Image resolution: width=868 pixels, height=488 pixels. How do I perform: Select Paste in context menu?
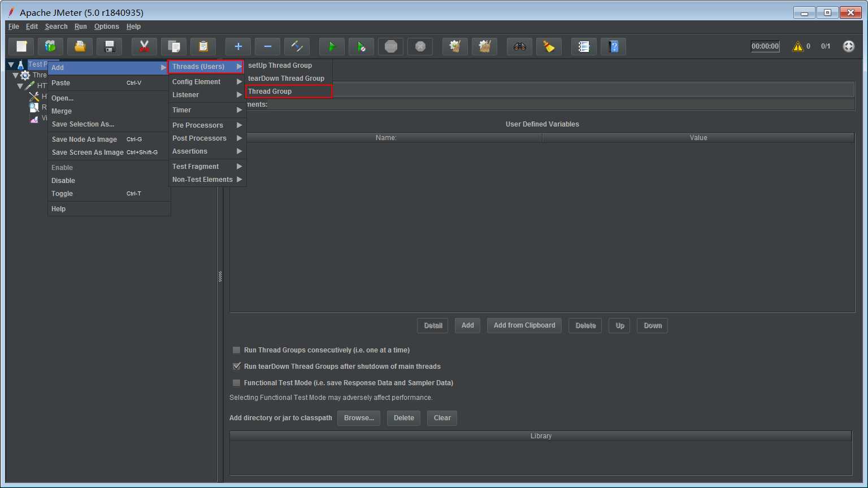click(109, 83)
